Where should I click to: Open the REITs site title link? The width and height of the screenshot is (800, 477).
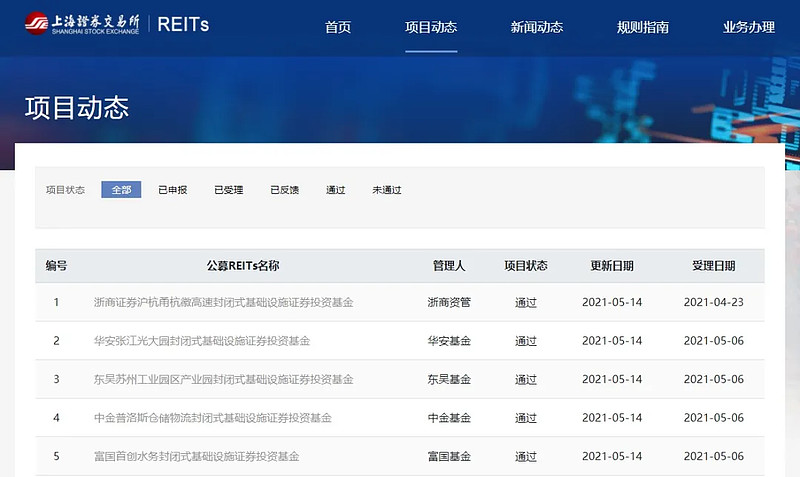pos(183,24)
